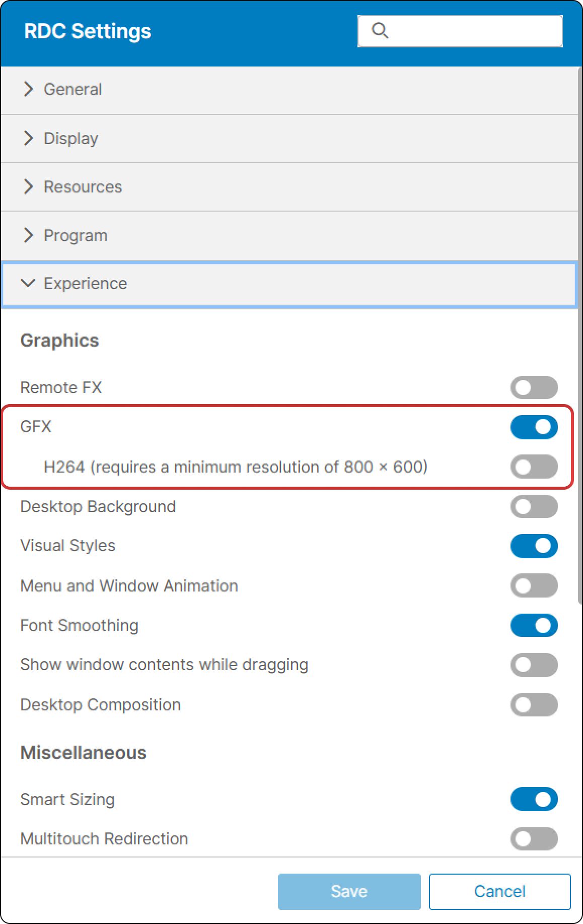
Task: Click the search magnifier icon
Action: [380, 31]
